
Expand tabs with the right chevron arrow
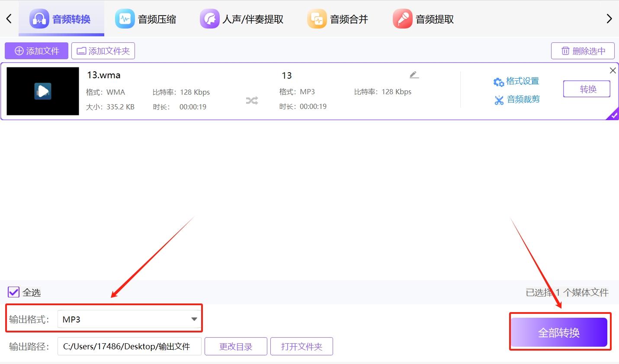pyautogui.click(x=609, y=19)
